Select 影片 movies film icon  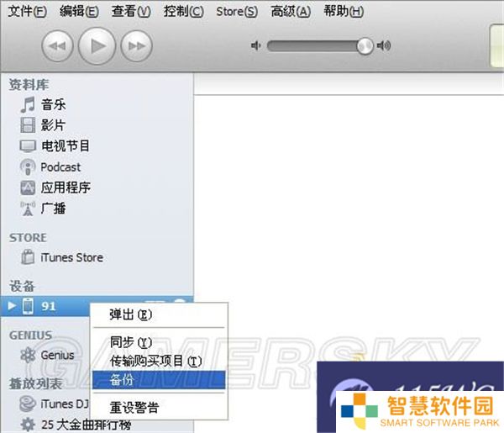point(28,125)
